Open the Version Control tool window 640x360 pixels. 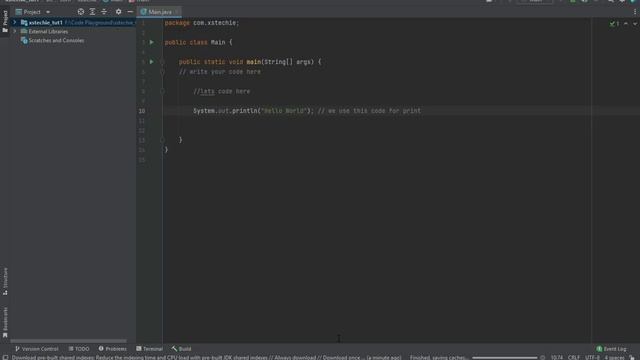(37, 349)
